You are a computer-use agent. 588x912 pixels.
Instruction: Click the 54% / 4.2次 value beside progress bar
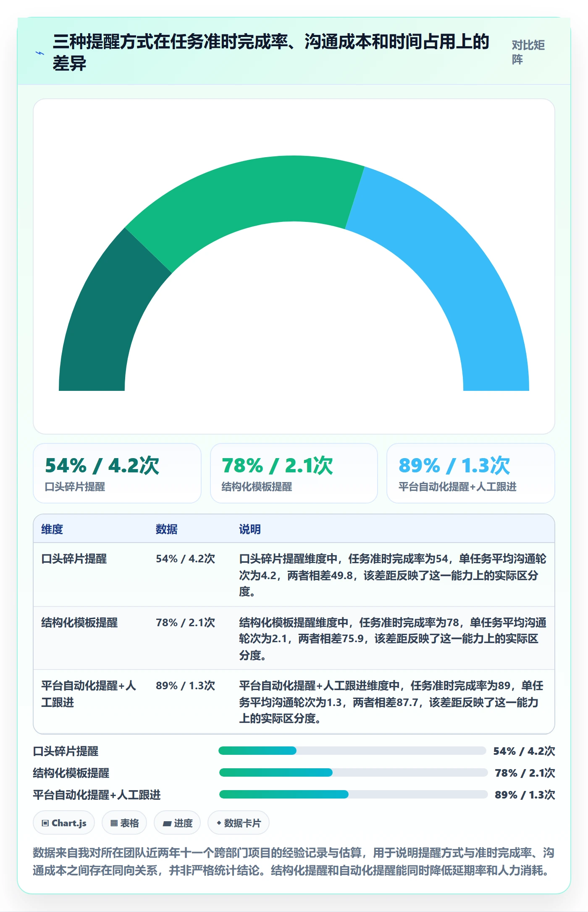pyautogui.click(x=524, y=751)
